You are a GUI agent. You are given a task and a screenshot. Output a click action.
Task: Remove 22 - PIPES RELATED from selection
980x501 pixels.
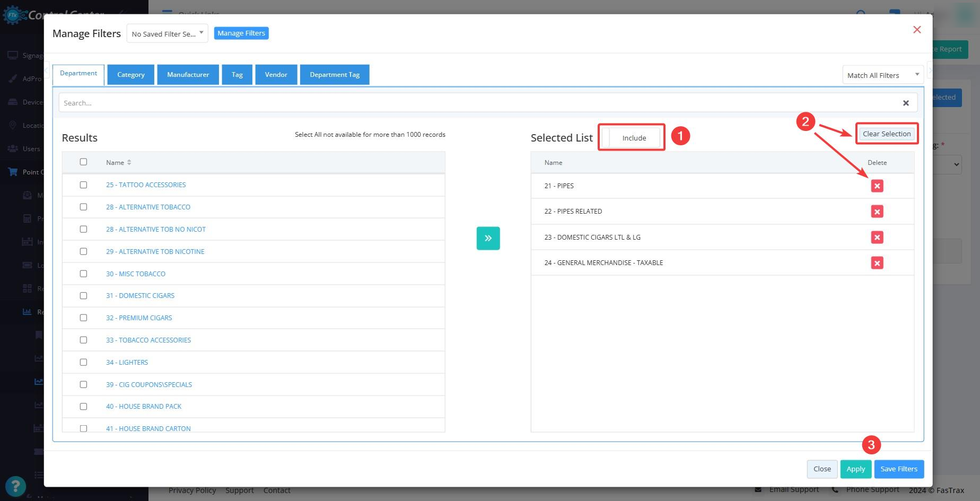coord(877,212)
